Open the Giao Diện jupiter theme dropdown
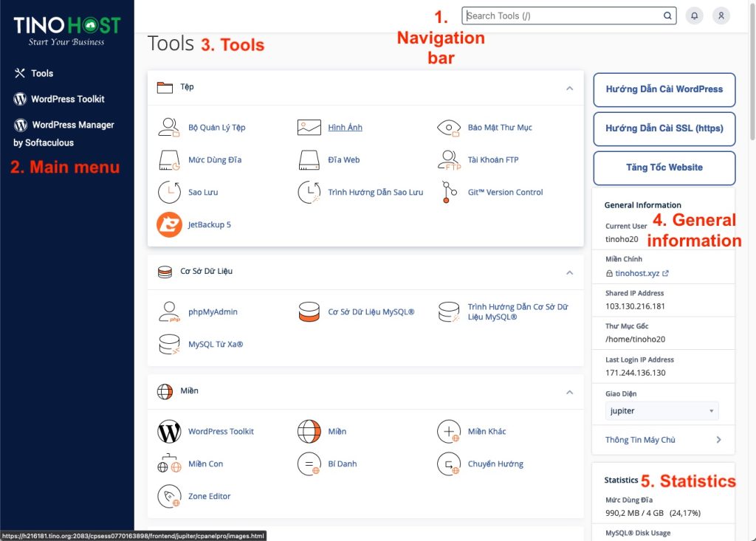This screenshot has height=541, width=756. [x=662, y=411]
